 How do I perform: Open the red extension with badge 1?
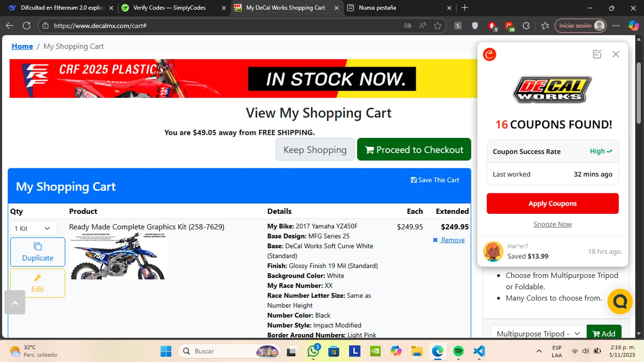point(492,26)
